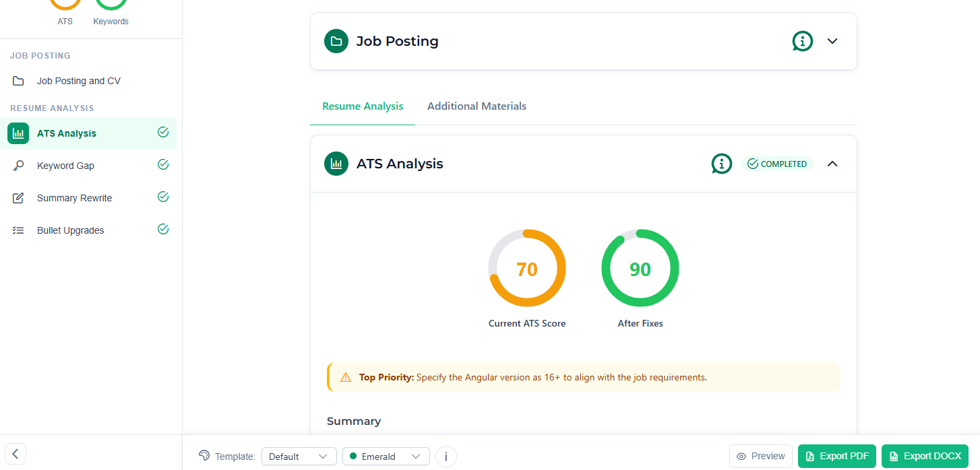
Task: Expand the Job Posting card chevron
Action: pyautogui.click(x=832, y=41)
